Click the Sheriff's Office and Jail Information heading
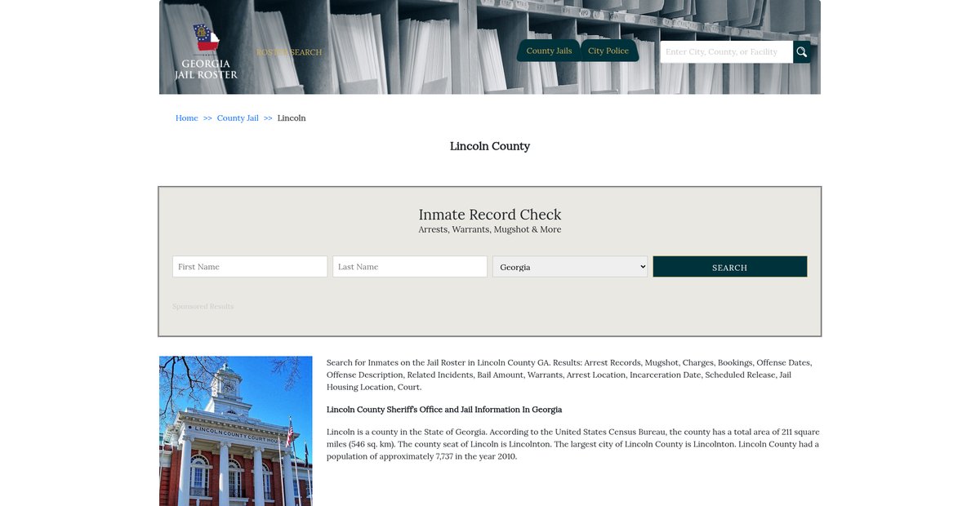Viewport: 980px width, 506px height. (444, 410)
